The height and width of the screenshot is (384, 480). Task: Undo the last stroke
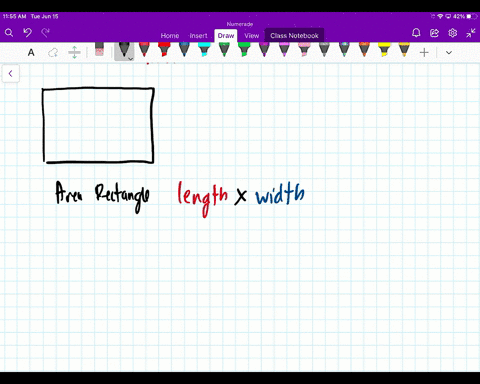pos(27,32)
